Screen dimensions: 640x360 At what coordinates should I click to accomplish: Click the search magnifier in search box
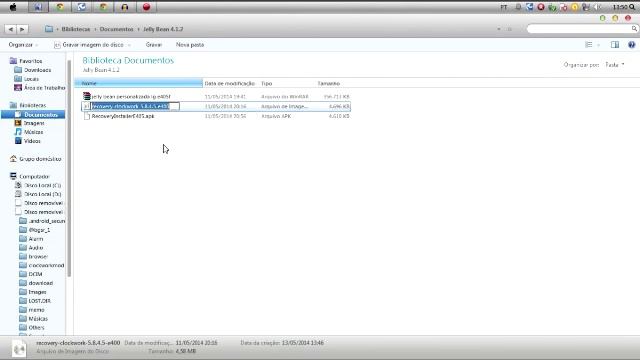tap(634, 29)
